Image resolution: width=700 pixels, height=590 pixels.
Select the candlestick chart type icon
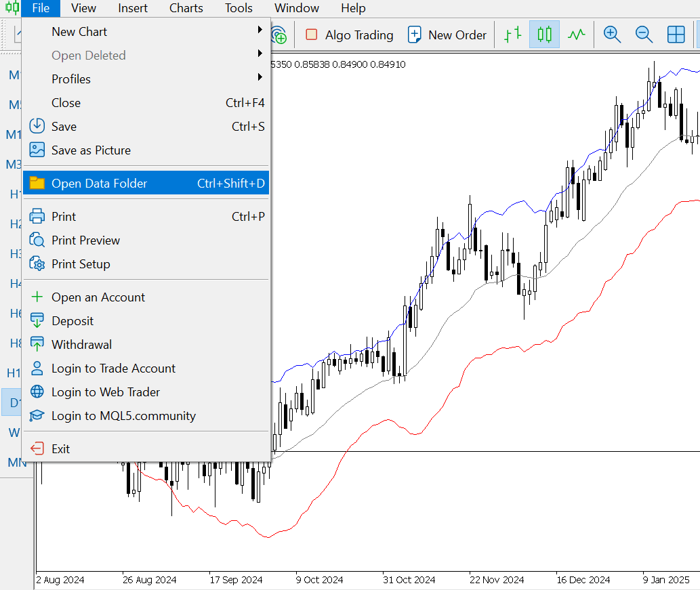[544, 35]
